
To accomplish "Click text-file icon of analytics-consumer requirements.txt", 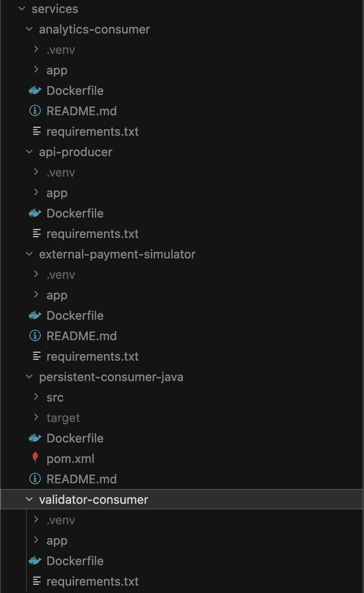I will point(36,132).
